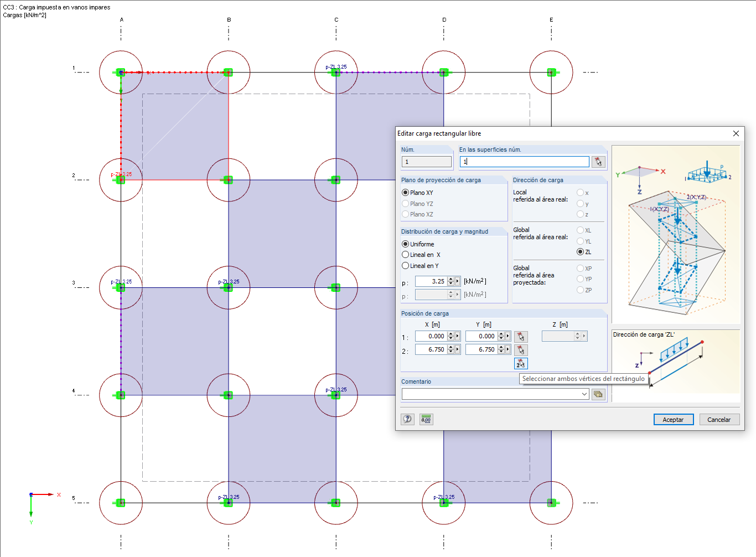Viewport: 756px width, 557px height.
Task: Open the comment library icon
Action: 598,394
